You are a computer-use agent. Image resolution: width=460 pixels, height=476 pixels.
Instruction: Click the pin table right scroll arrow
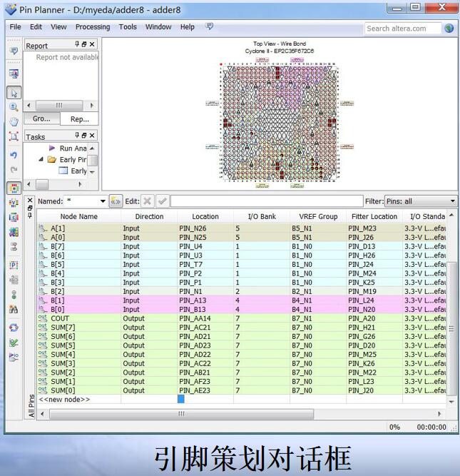click(439, 414)
